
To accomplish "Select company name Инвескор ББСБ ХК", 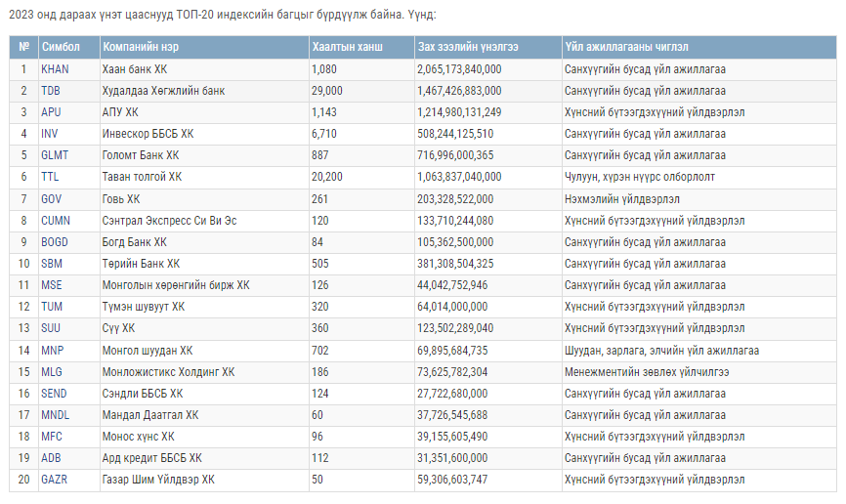I will click(148, 134).
